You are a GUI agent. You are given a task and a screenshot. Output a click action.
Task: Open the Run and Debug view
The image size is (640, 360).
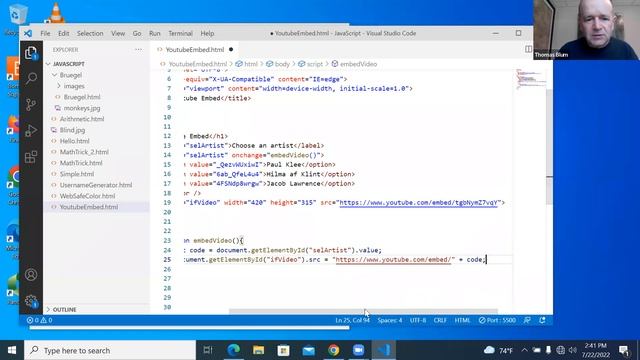click(31, 131)
